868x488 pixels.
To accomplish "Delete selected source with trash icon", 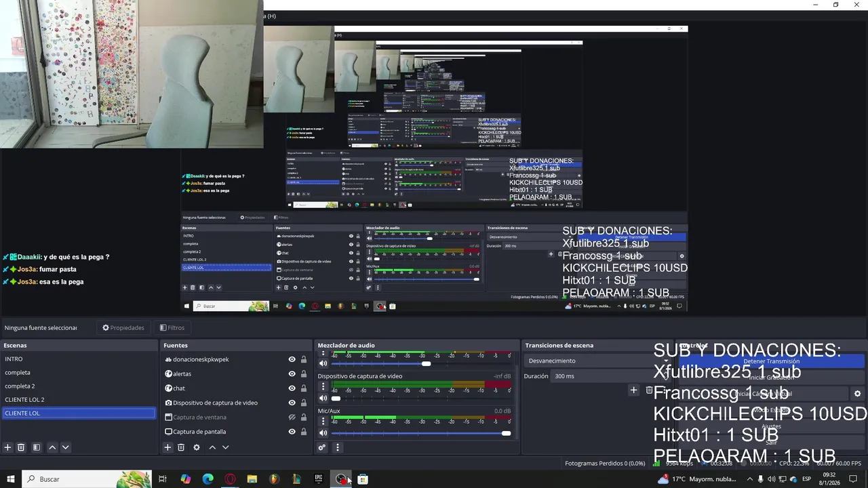I will 181,447.
